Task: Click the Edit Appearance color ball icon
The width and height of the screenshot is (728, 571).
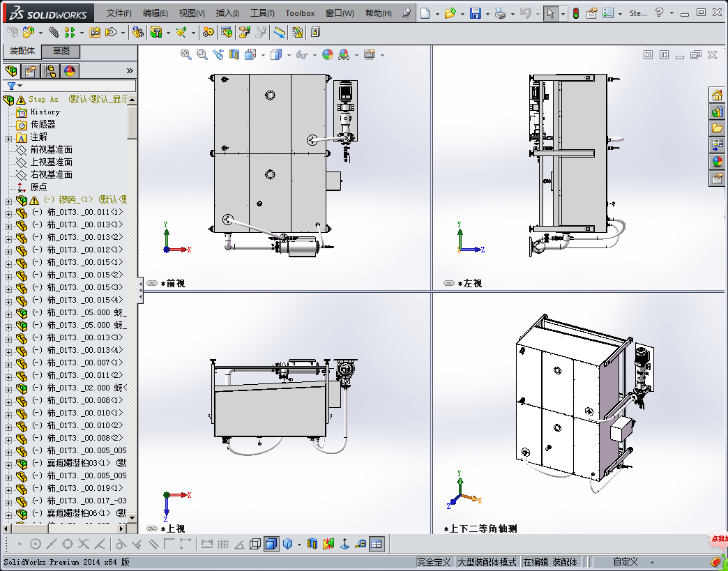Action: point(328,55)
